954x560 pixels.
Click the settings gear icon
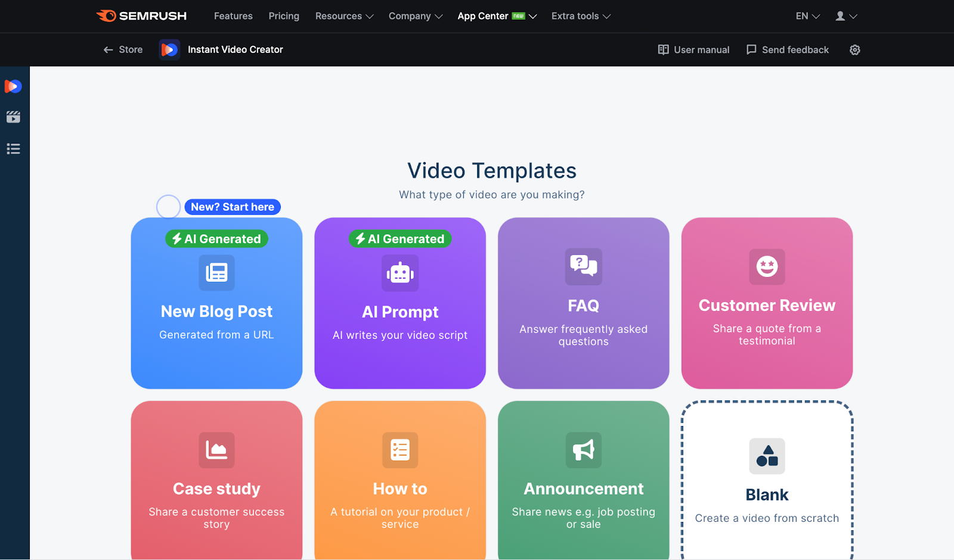click(x=855, y=50)
